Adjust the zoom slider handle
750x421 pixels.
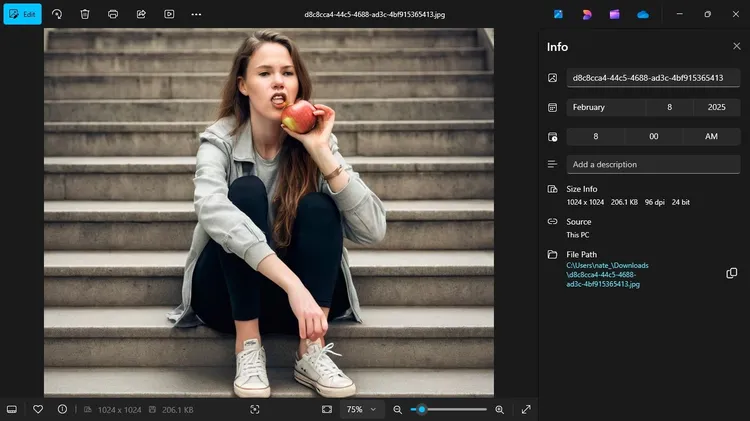click(x=421, y=410)
